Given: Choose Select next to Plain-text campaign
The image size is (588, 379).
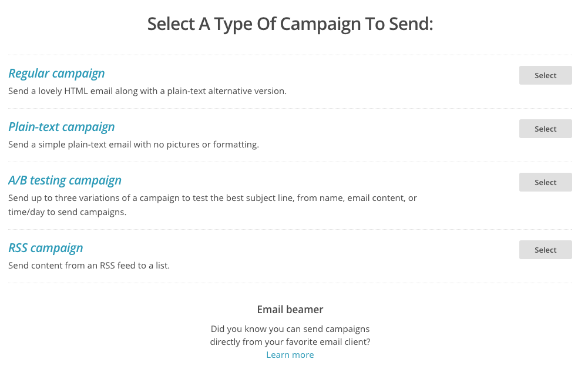Looking at the screenshot, I should tap(545, 129).
